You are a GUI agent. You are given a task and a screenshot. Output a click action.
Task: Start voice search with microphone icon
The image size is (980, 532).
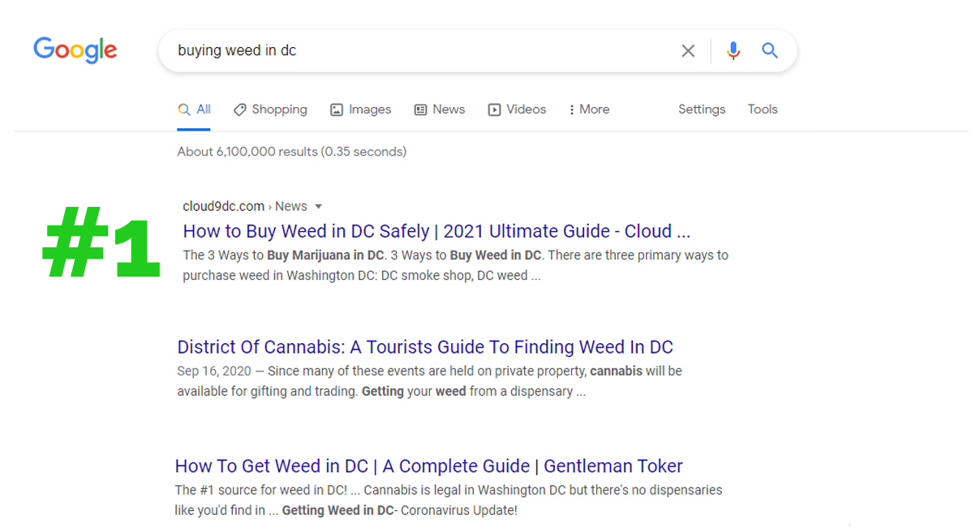click(733, 51)
